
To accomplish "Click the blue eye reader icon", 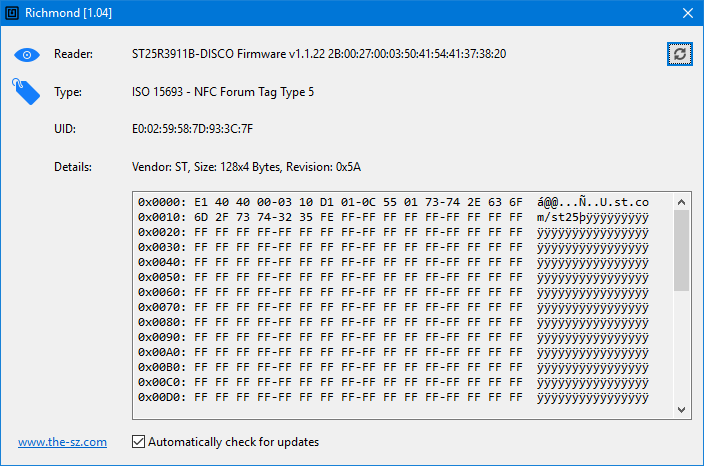I will click(27, 55).
